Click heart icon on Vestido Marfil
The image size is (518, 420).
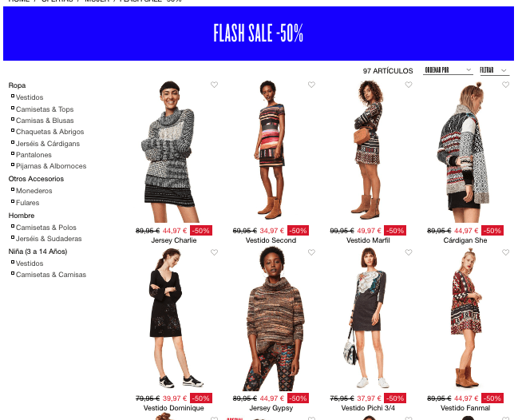(409, 85)
